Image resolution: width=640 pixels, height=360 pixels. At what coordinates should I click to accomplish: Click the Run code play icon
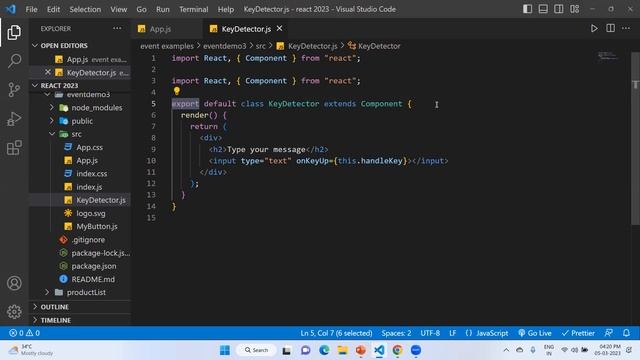click(x=594, y=29)
